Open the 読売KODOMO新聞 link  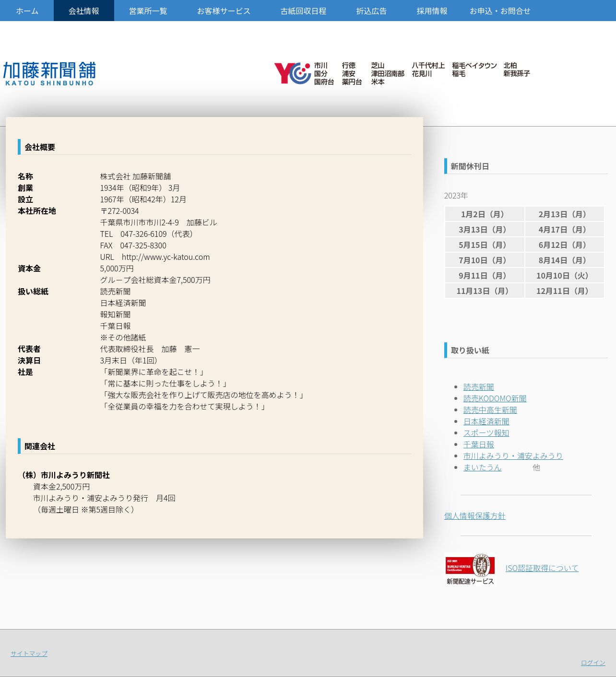click(x=495, y=398)
